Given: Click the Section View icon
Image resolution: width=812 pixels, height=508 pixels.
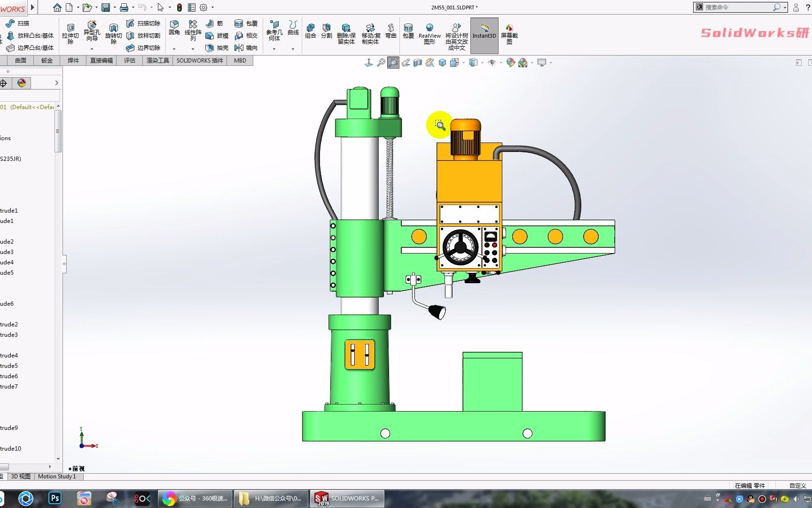Looking at the screenshot, I should [418, 63].
